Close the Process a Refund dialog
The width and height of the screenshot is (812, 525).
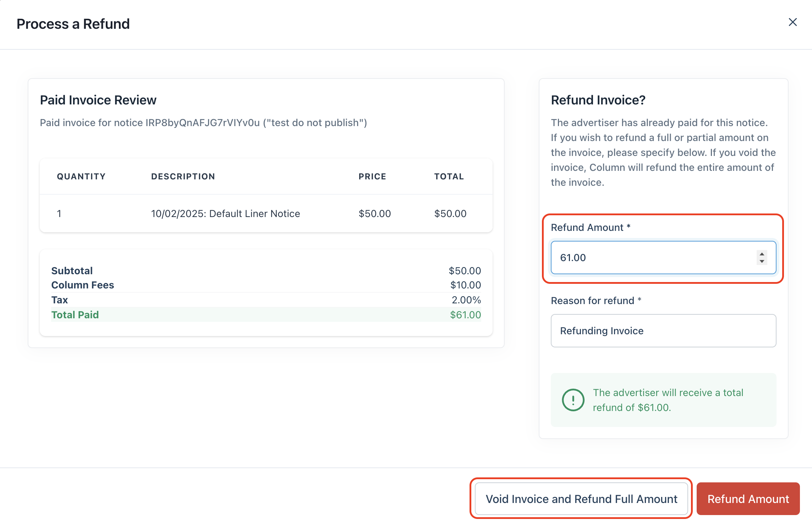(792, 22)
